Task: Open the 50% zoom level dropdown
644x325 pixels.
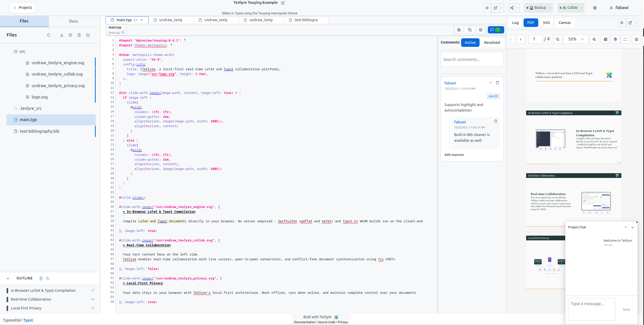Action: 576,39
